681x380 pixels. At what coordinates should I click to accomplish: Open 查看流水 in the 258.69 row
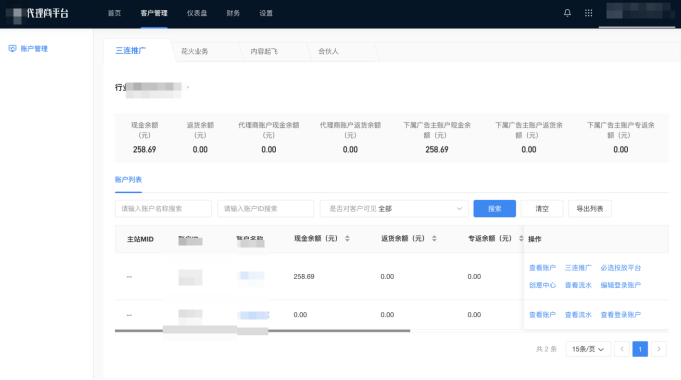pos(578,285)
